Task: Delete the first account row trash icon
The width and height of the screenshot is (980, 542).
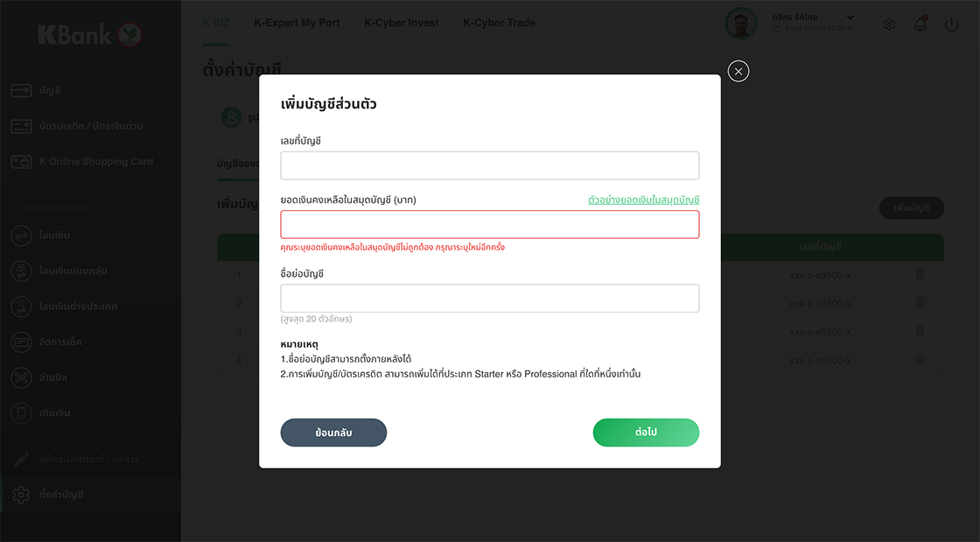Action: click(920, 275)
